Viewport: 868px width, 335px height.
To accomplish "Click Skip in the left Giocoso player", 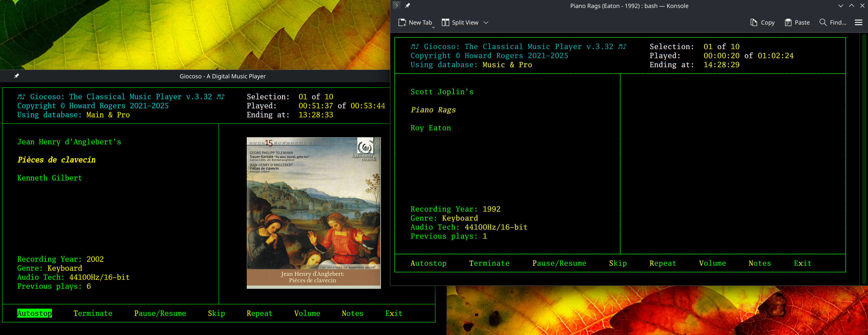I will 216,313.
